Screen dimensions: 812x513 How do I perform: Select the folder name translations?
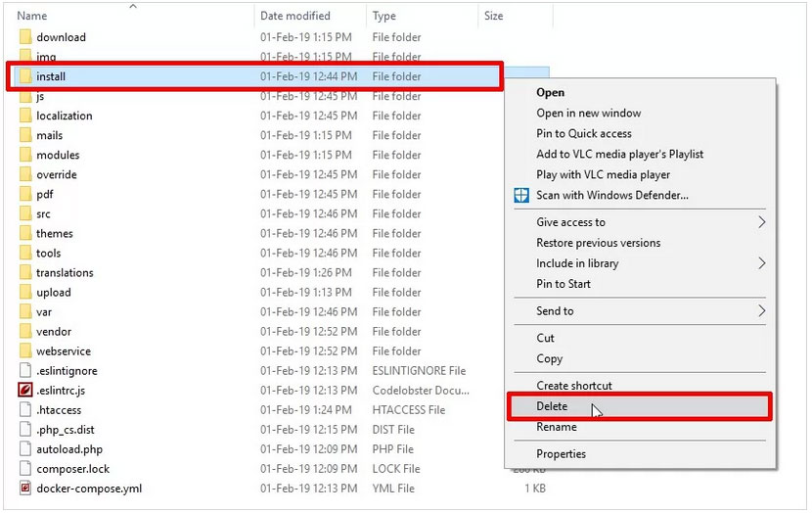(x=65, y=272)
